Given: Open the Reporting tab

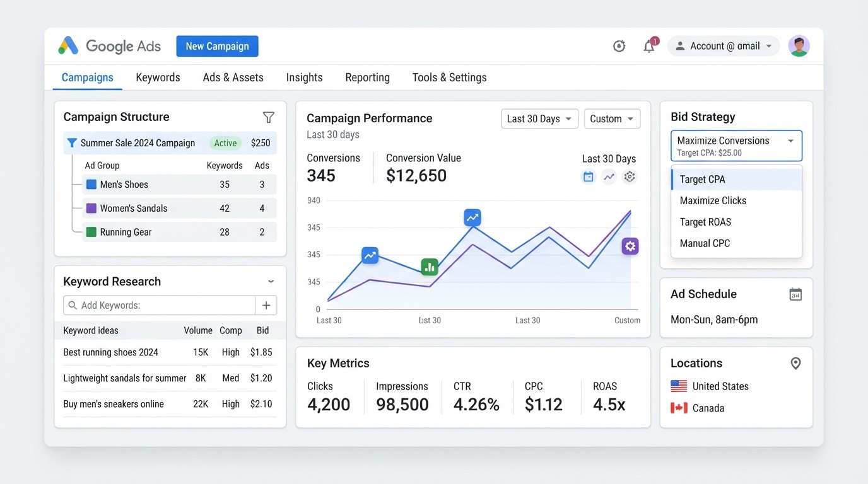Looking at the screenshot, I should click(x=368, y=78).
